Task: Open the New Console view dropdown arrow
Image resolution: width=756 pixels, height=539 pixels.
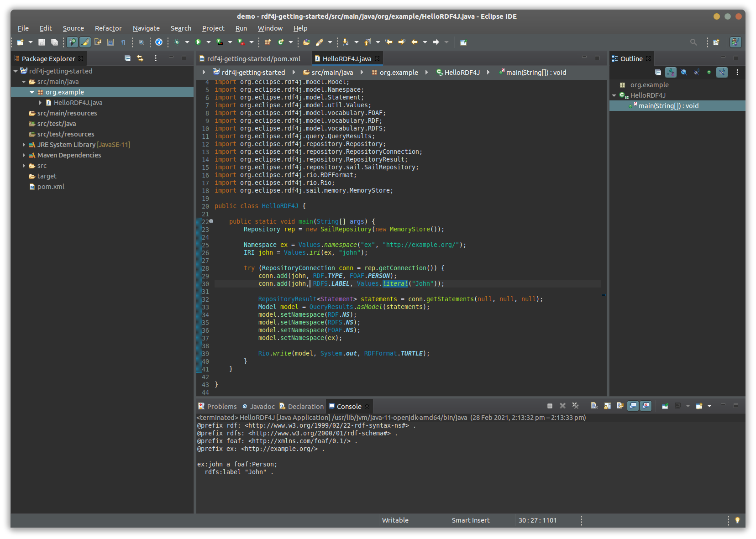Action: [709, 406]
